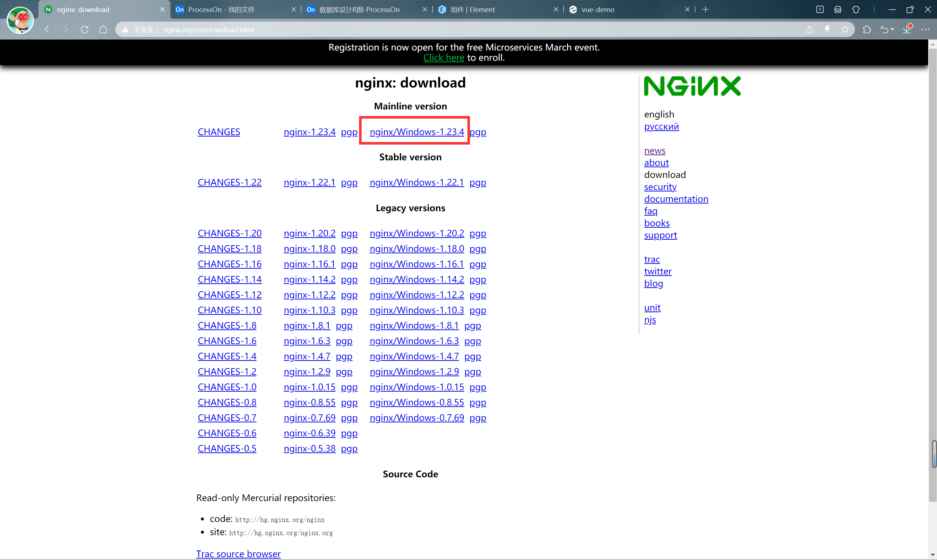Open the extensions puzzle icon
This screenshot has width=937, height=560.
867,29
